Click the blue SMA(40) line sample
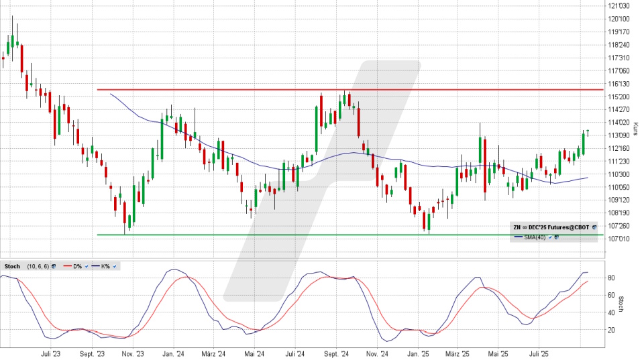Image resolution: width=644 pixels, height=362 pixels. [519, 237]
